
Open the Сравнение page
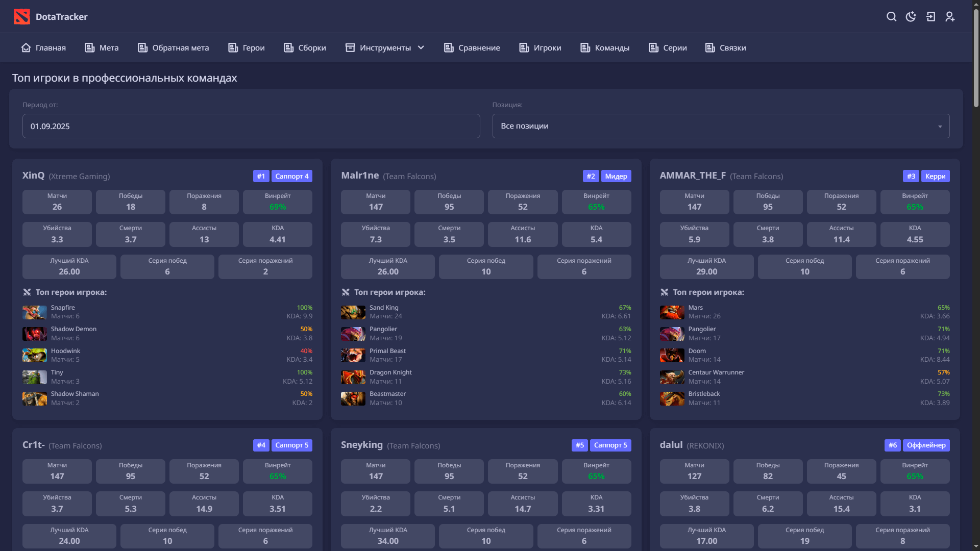click(x=472, y=47)
